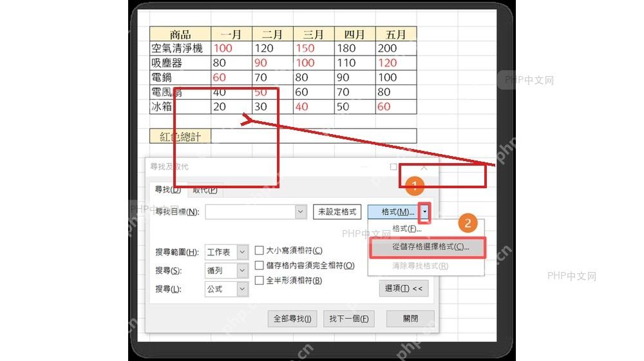Click the 關閉 button
The height and width of the screenshot is (361, 644).
coord(410,318)
